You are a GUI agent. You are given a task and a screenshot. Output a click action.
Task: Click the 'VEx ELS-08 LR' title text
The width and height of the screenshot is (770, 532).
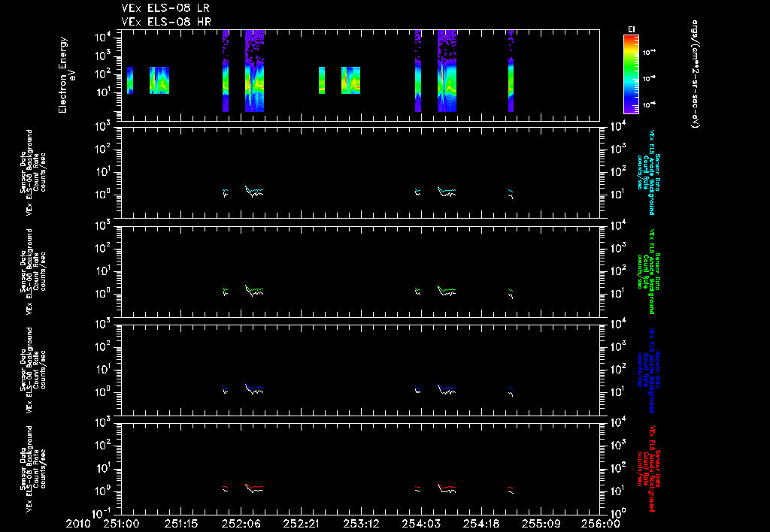point(165,8)
